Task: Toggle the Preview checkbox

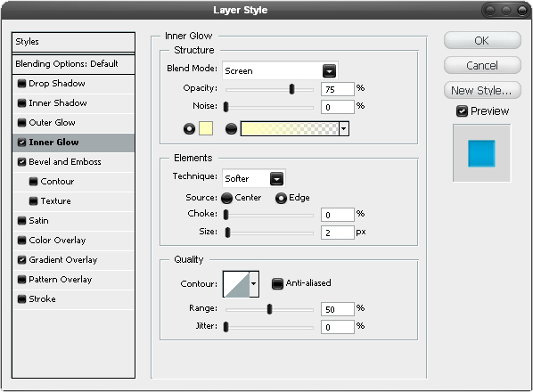Action: [462, 111]
